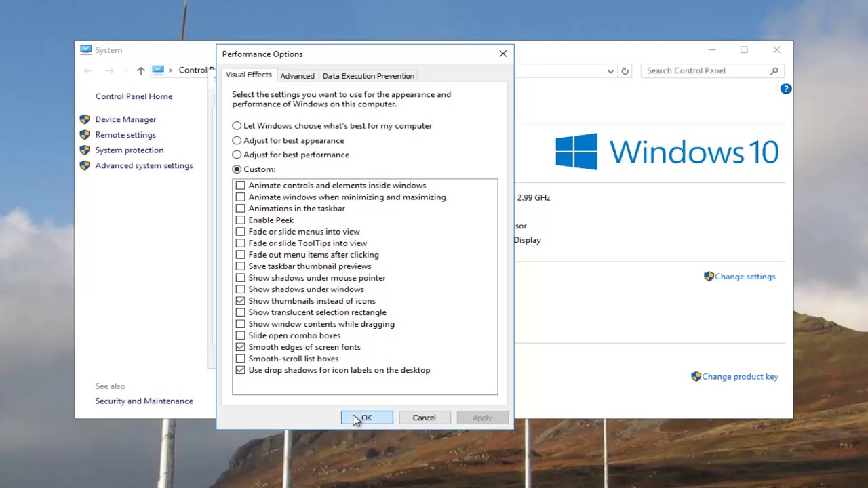The image size is (868, 488).
Task: Switch to the Visual Effects tab
Action: coord(249,75)
